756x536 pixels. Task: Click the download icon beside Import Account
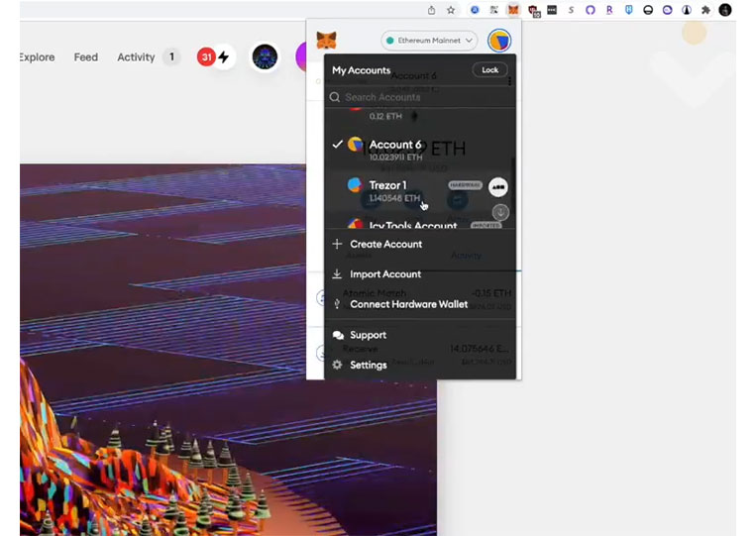(x=337, y=273)
